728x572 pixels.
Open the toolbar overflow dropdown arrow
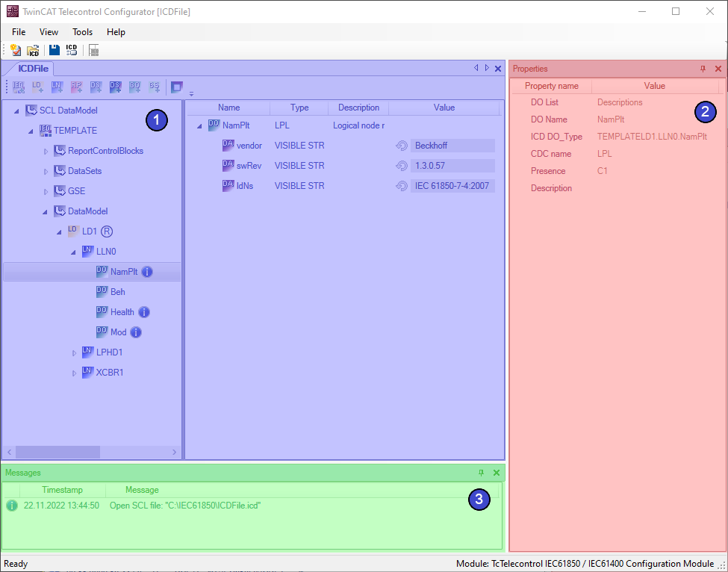pyautogui.click(x=191, y=94)
